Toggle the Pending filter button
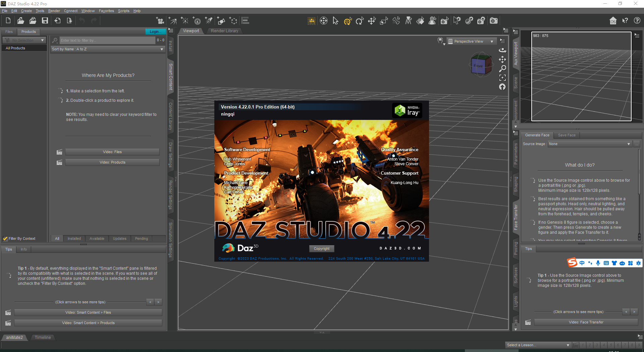This screenshot has height=352, width=644. click(x=142, y=238)
